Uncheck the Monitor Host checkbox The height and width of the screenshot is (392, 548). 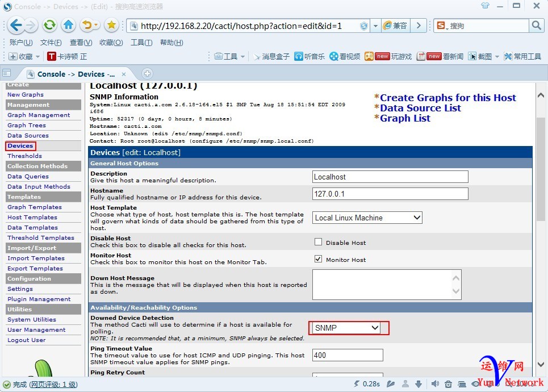319,259
